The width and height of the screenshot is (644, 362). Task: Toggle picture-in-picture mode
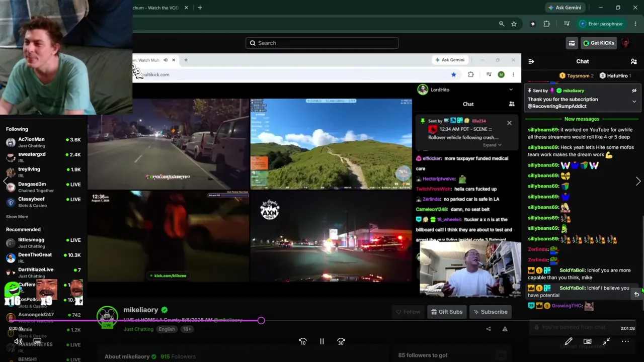[587, 341]
